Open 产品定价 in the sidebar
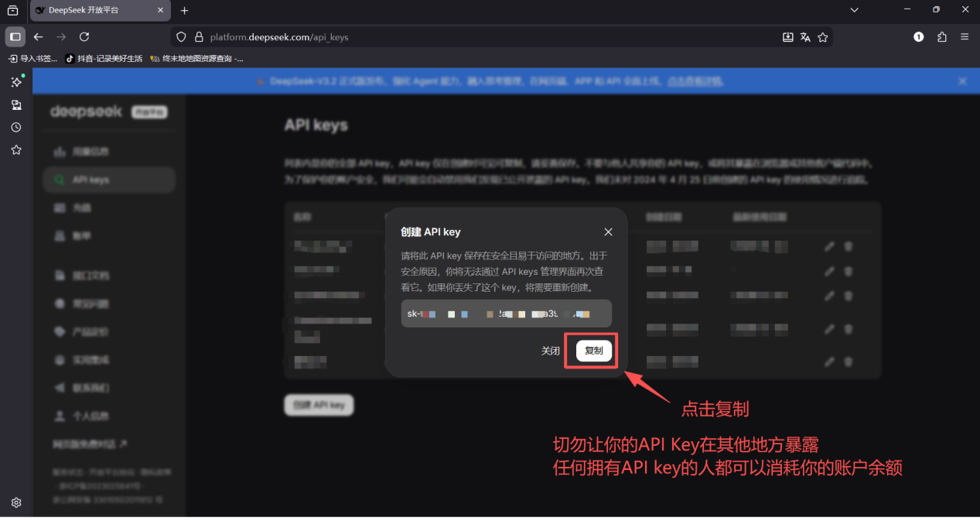The width and height of the screenshot is (980, 521). [x=109, y=331]
